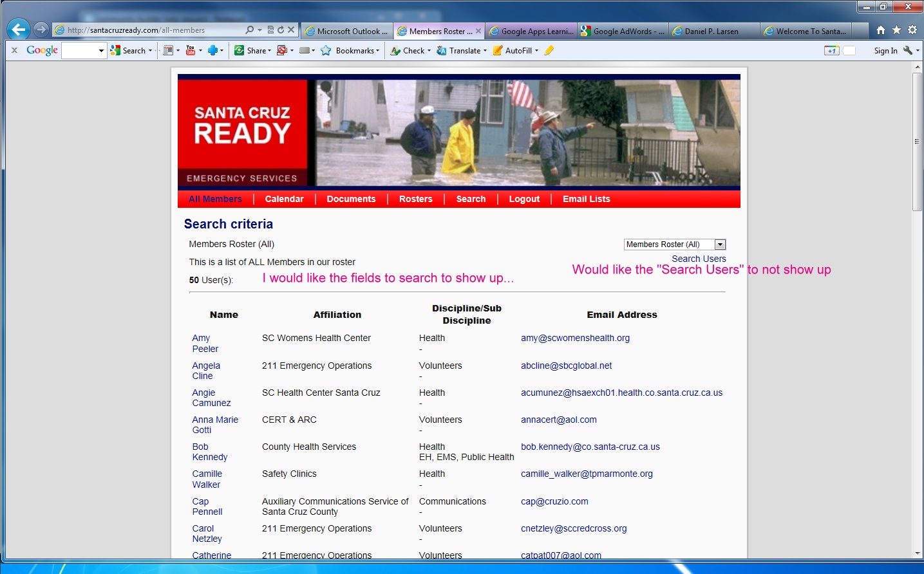Open Amy Peeler's member profile link
The image size is (924, 574).
205,344
